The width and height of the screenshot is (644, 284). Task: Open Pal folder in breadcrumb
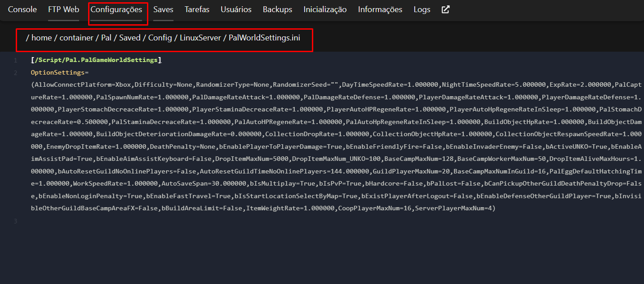(106, 38)
